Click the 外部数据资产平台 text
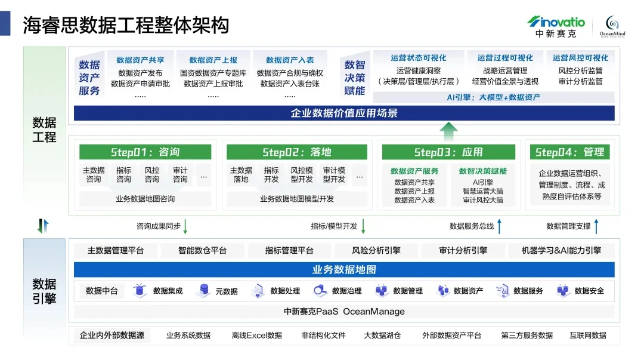This screenshot has width=644, height=363. (x=452, y=336)
